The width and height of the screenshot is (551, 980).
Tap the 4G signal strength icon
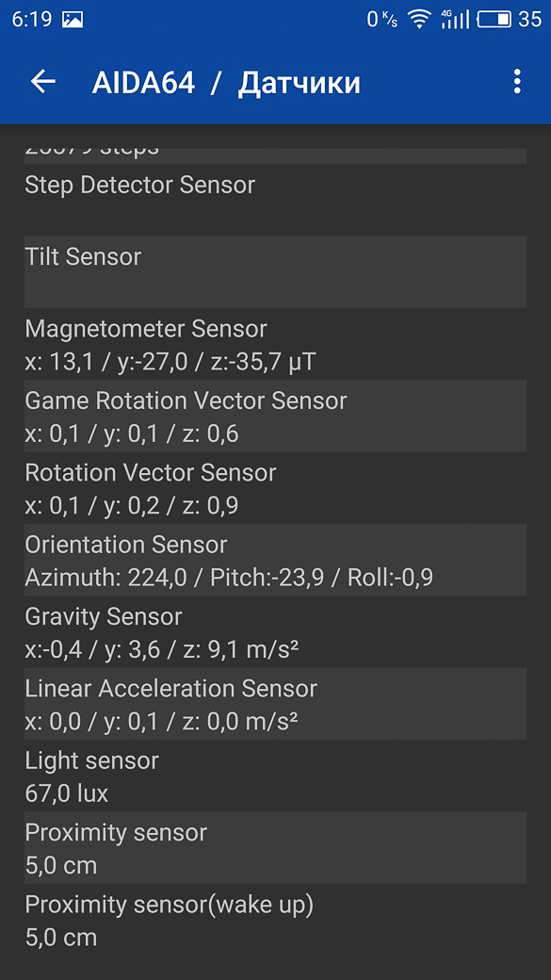(455, 20)
